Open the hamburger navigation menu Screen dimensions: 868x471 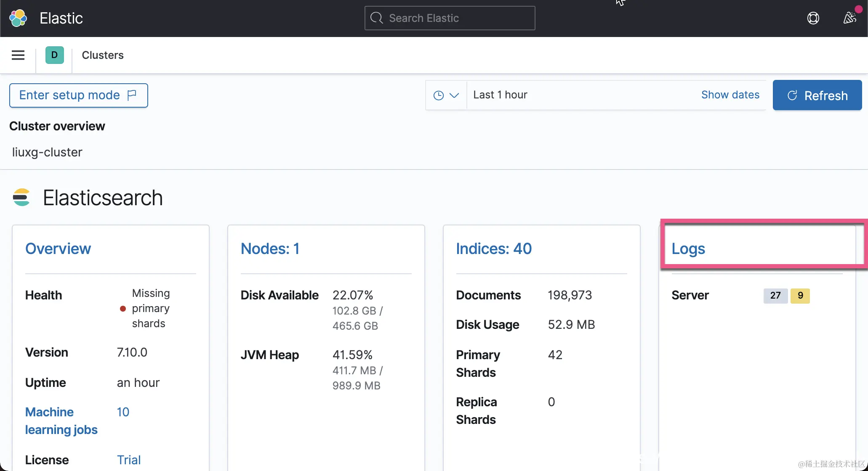(18, 55)
